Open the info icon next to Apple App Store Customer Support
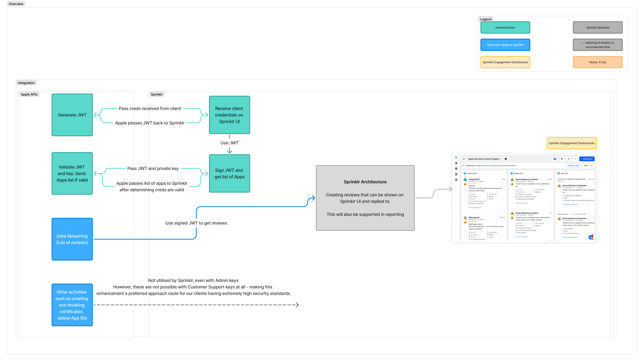Image resolution: width=644 pixels, height=362 pixels. click(x=506, y=159)
